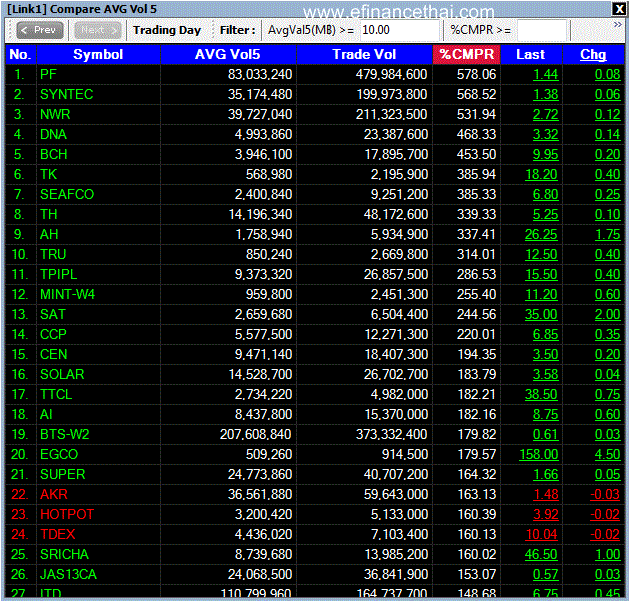Select symbol SEAFCO
This screenshot has width=630, height=602.
67,195
